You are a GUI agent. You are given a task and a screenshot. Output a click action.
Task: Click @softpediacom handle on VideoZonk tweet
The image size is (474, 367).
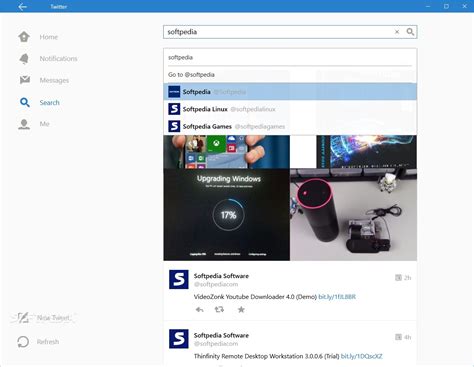point(216,284)
